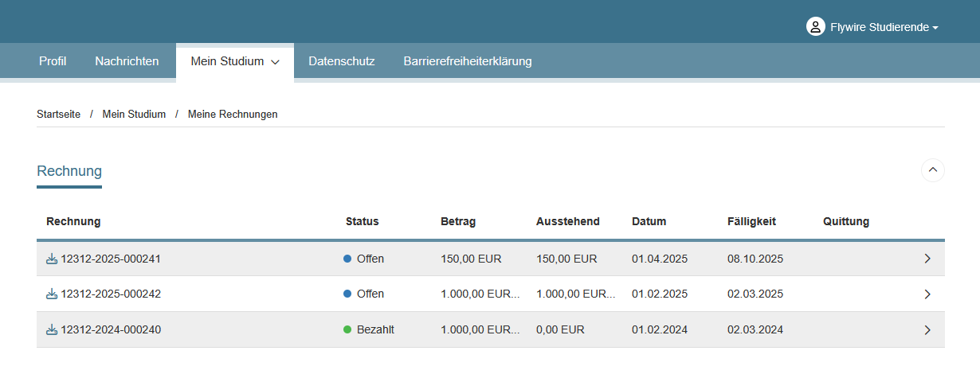Click the 150,00 EUR Ausstehend cell

coord(566,259)
